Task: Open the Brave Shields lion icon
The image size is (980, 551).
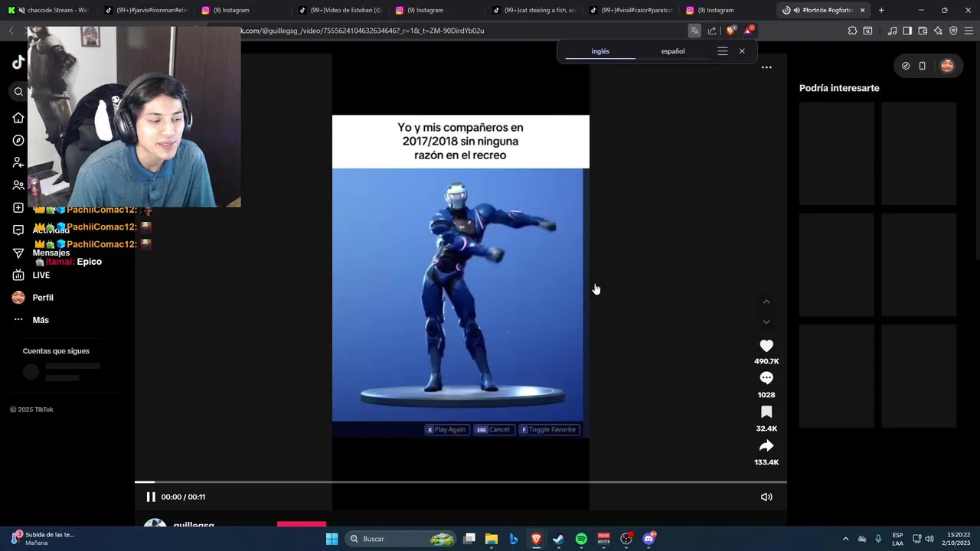Action: click(x=730, y=31)
